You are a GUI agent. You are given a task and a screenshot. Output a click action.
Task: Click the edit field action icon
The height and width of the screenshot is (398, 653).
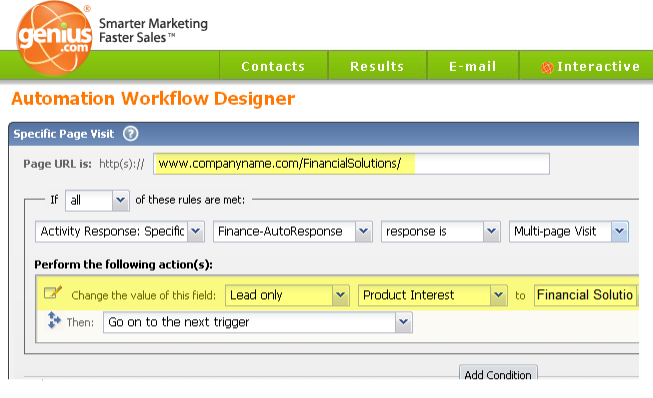53,293
